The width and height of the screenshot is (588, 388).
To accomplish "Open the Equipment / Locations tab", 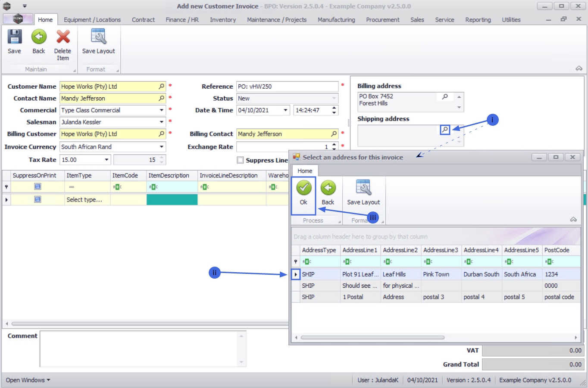I will pos(92,20).
